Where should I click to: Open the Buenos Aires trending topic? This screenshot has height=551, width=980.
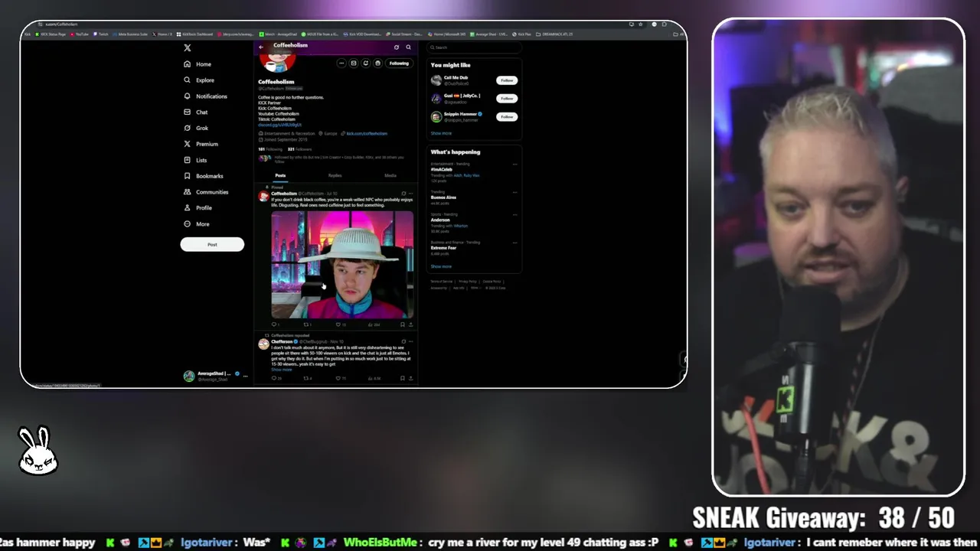443,197
